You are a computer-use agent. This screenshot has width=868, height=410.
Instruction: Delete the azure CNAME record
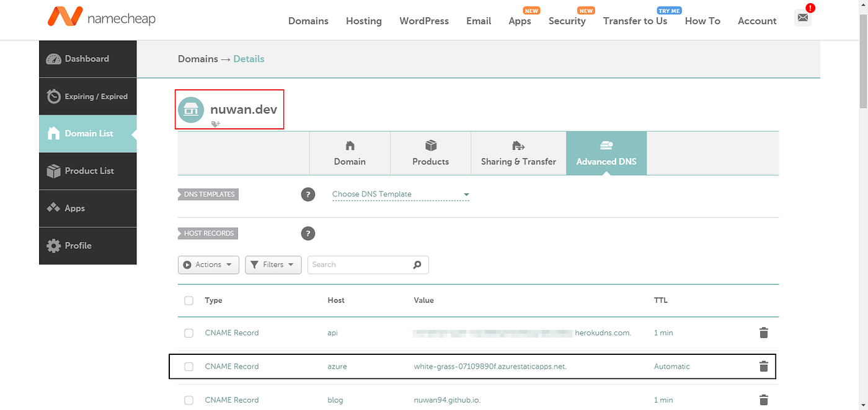[764, 366]
